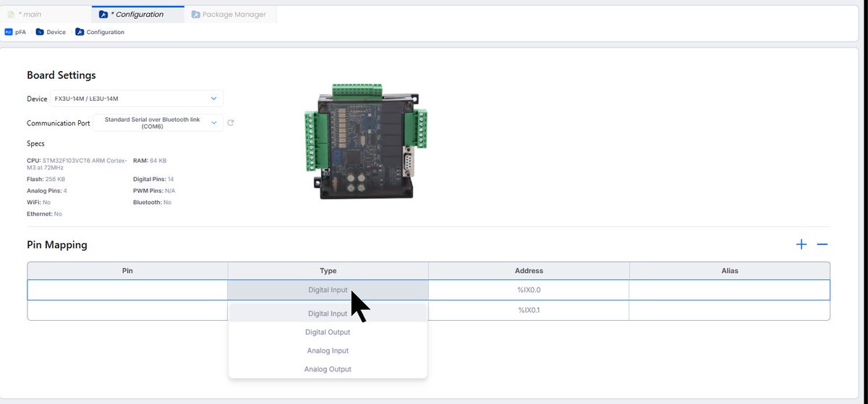This screenshot has width=868, height=404.
Task: Click the %IX0.1 address cell
Action: pos(529,310)
